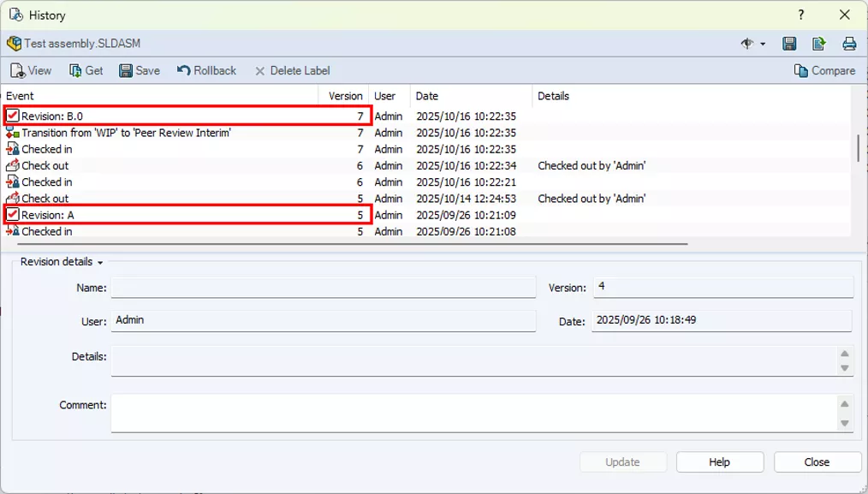Click the up arrow of the Comment box
This screenshot has width=868, height=494.
845,404
